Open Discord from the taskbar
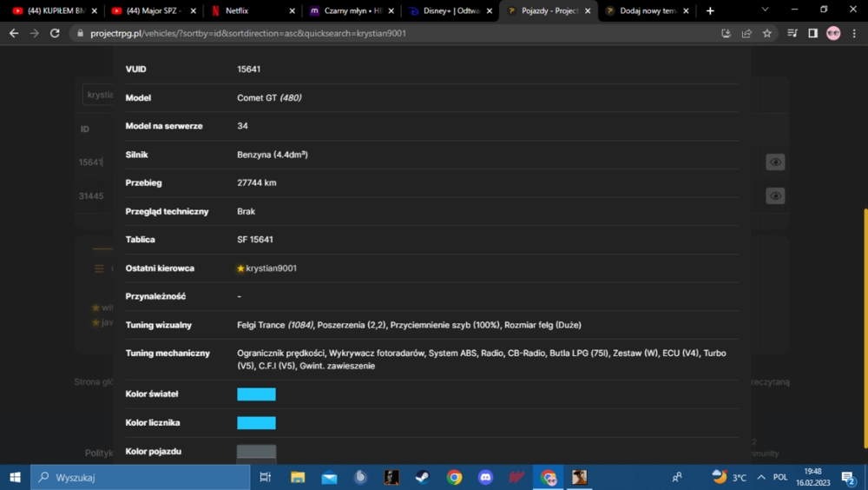The image size is (868, 490). tap(485, 477)
